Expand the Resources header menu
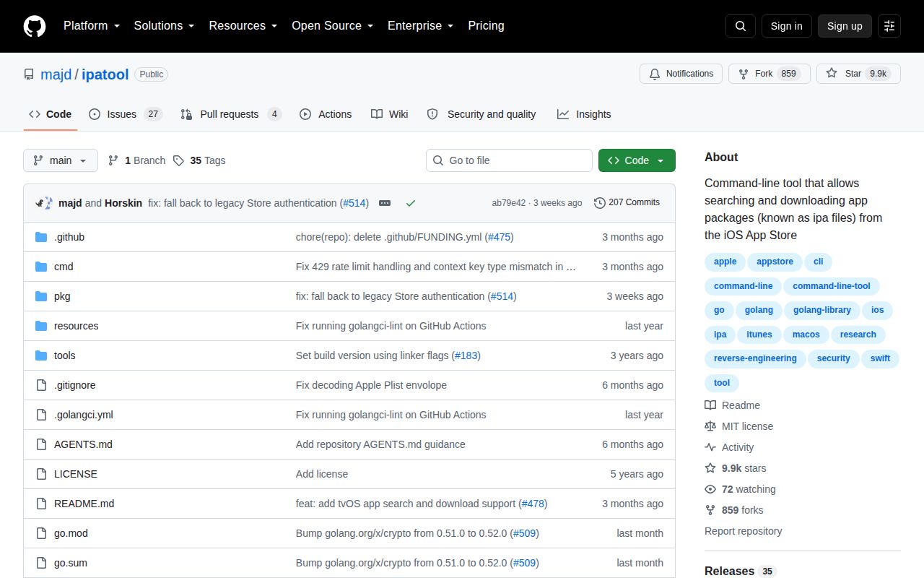Image resolution: width=924 pixels, height=578 pixels. pos(243,26)
